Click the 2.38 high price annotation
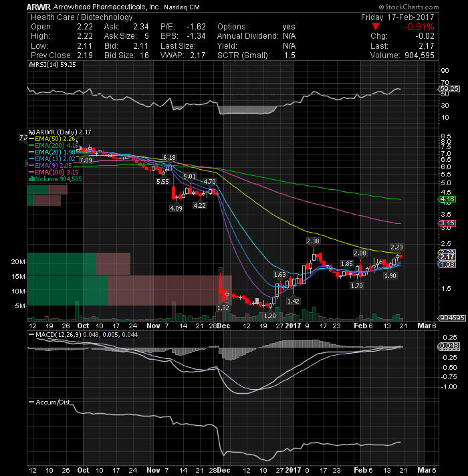Image resolution: width=468 pixels, height=476 pixels. [x=313, y=241]
